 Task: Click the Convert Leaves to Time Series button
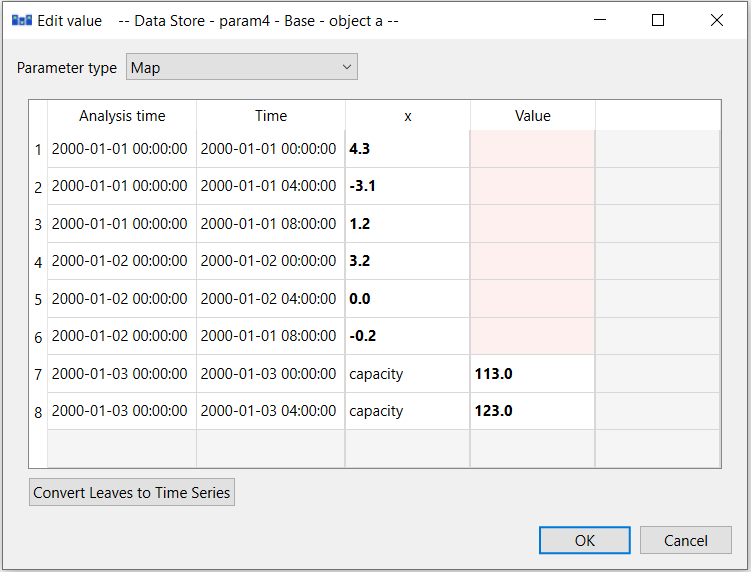132,492
